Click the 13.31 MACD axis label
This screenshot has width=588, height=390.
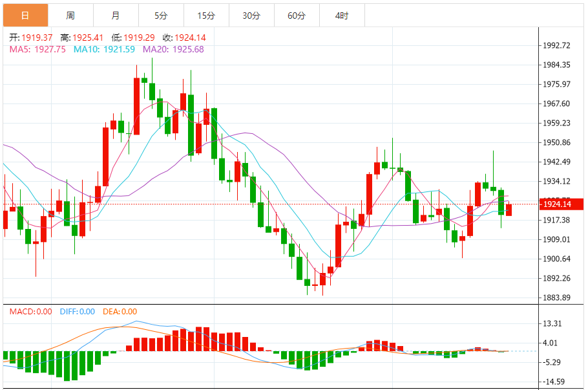tap(552, 323)
